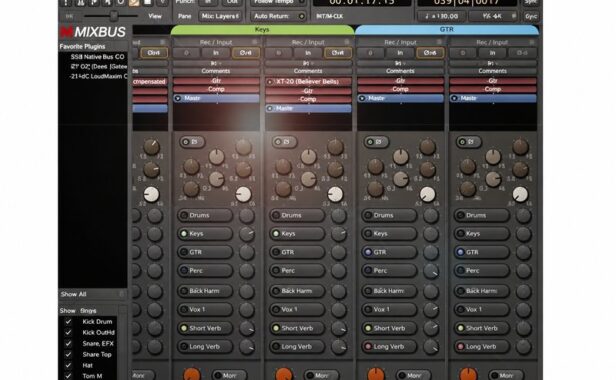Open the Show All dropdown

(x=93, y=294)
